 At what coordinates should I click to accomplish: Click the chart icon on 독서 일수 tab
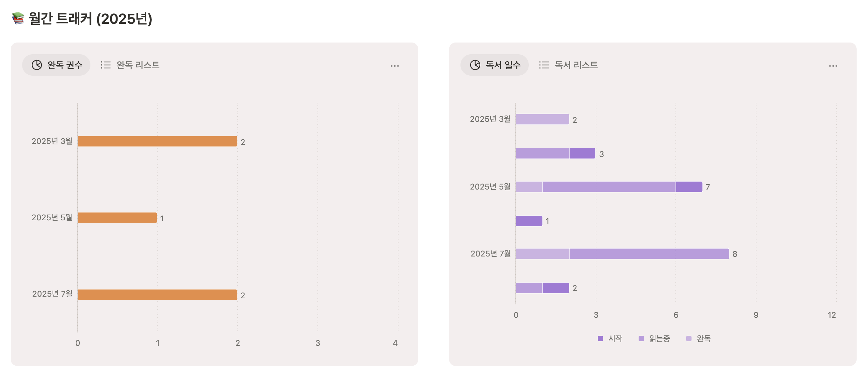pyautogui.click(x=475, y=65)
